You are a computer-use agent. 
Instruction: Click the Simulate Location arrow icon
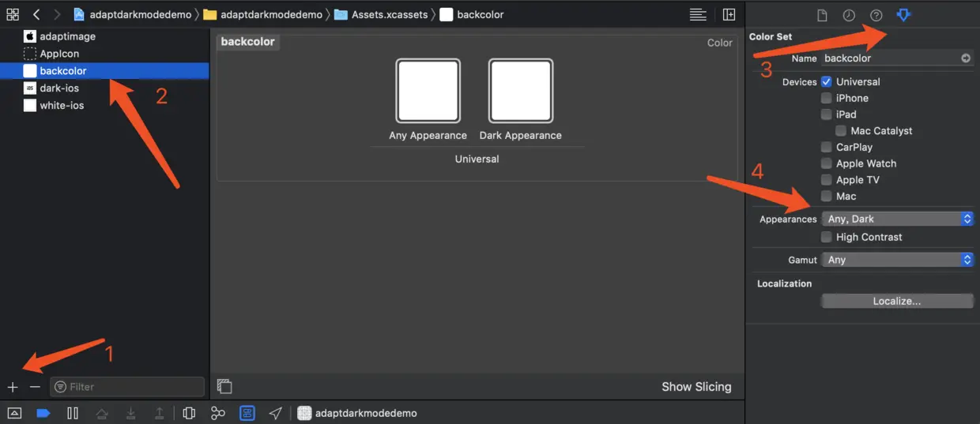pyautogui.click(x=275, y=413)
